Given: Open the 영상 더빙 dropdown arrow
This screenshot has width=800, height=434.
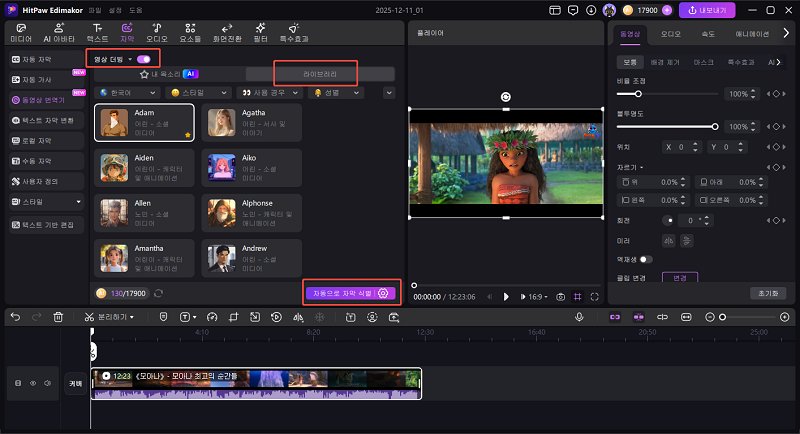Looking at the screenshot, I should (x=130, y=59).
